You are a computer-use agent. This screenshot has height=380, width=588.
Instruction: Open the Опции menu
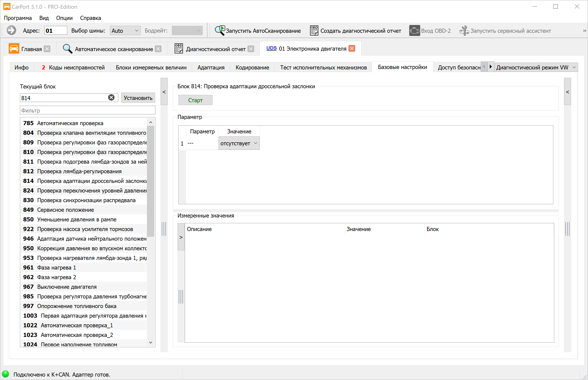coord(64,18)
